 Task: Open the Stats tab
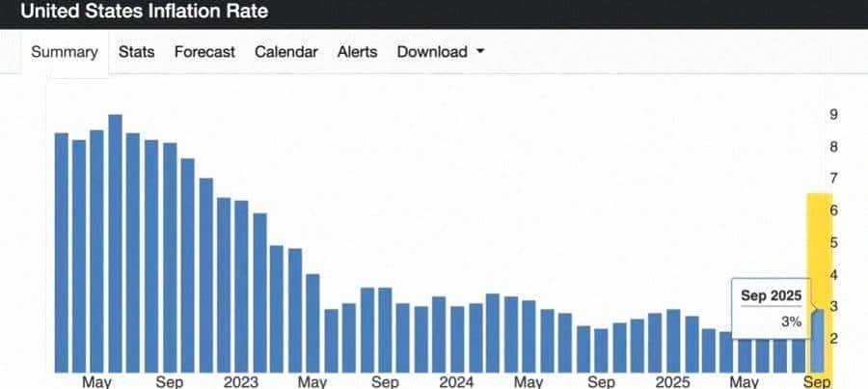click(136, 52)
